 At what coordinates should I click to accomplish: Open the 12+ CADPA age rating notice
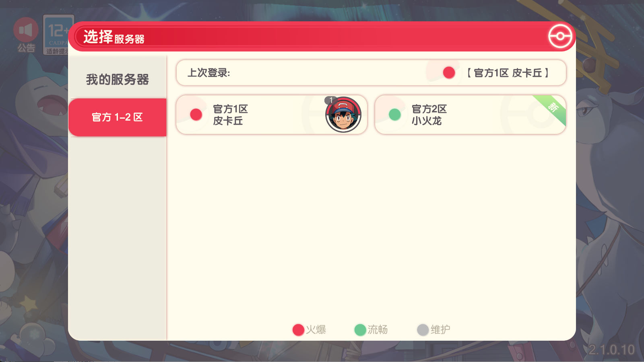[58, 35]
